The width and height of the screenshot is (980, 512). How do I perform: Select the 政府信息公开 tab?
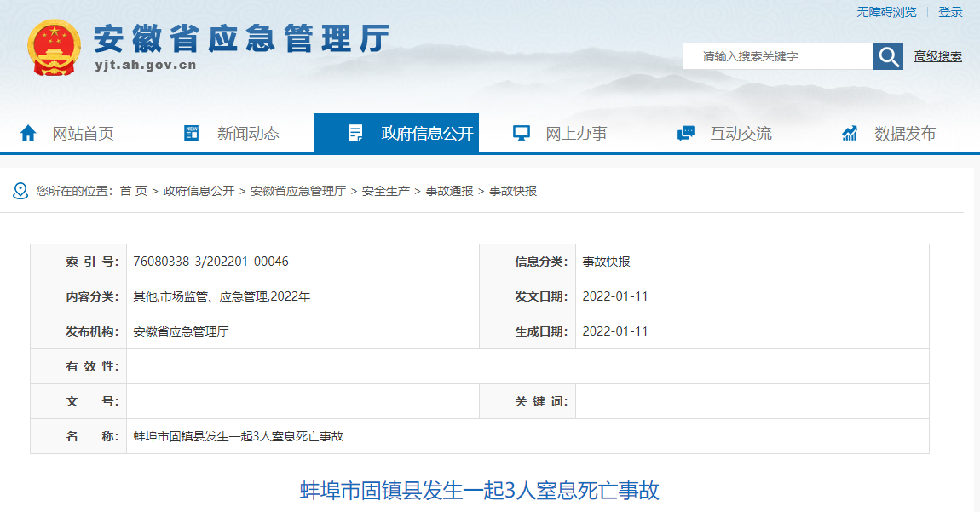click(x=396, y=133)
